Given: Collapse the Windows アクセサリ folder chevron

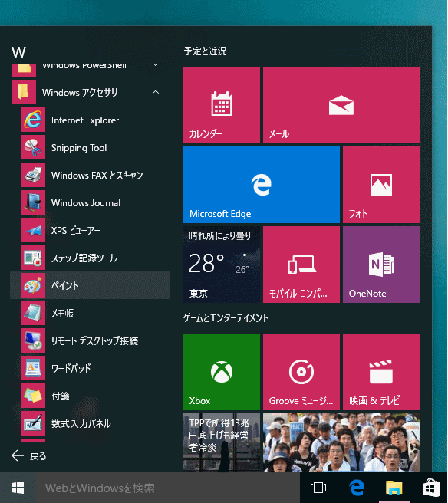Looking at the screenshot, I should click(x=156, y=92).
